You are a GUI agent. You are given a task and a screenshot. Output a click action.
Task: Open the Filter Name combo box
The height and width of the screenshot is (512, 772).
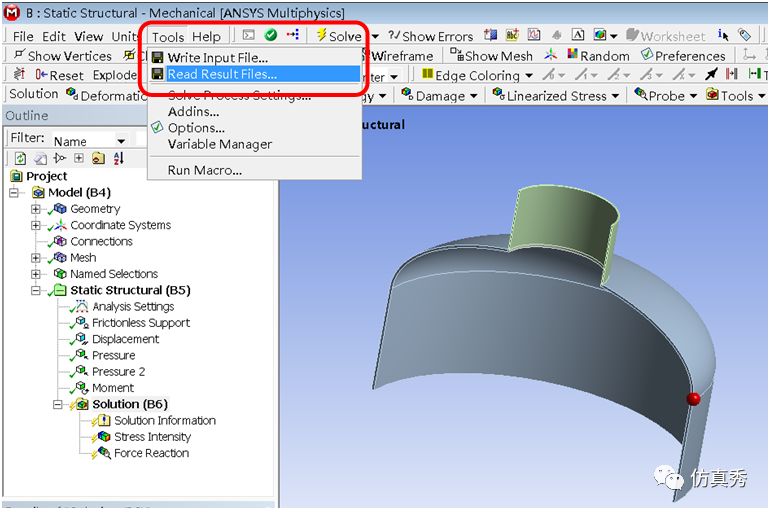point(90,141)
